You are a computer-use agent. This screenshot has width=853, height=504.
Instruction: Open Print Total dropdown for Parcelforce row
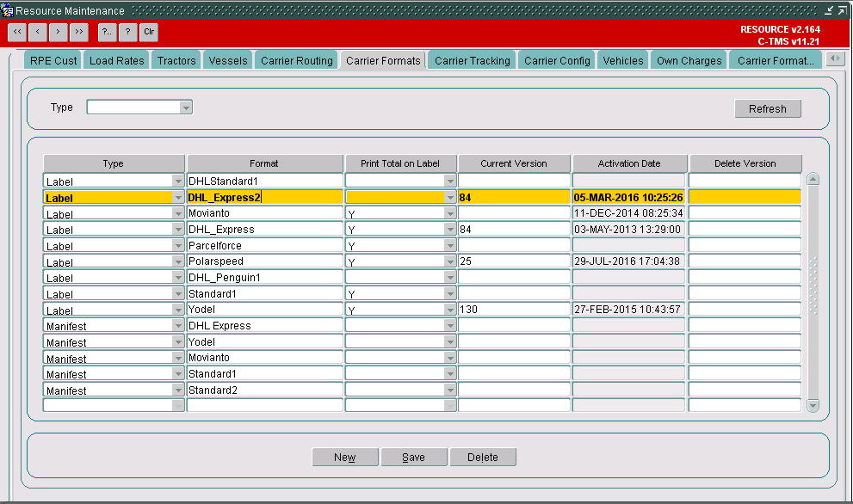click(450, 246)
